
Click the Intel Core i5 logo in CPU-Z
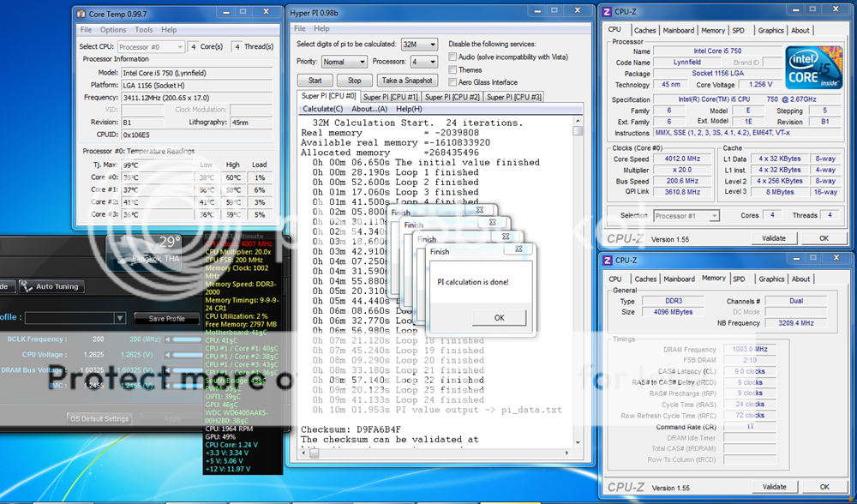click(812, 68)
